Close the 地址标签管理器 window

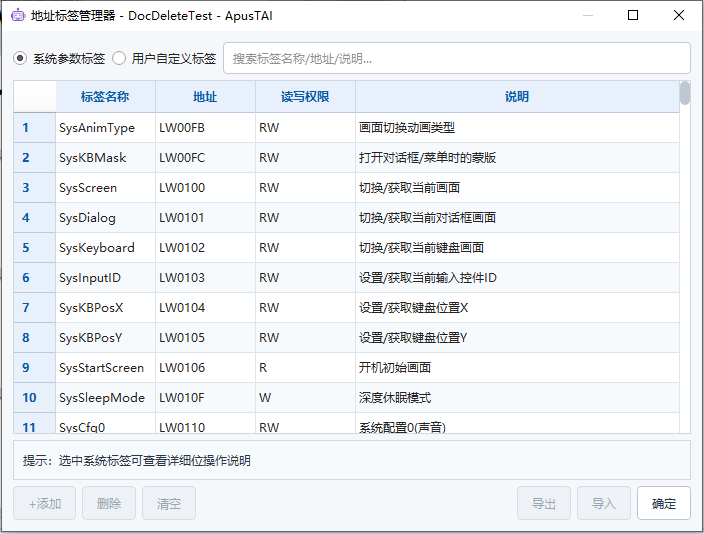pos(679,15)
